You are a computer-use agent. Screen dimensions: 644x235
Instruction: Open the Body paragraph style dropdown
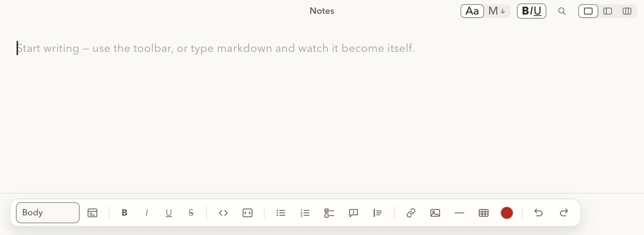(48, 213)
